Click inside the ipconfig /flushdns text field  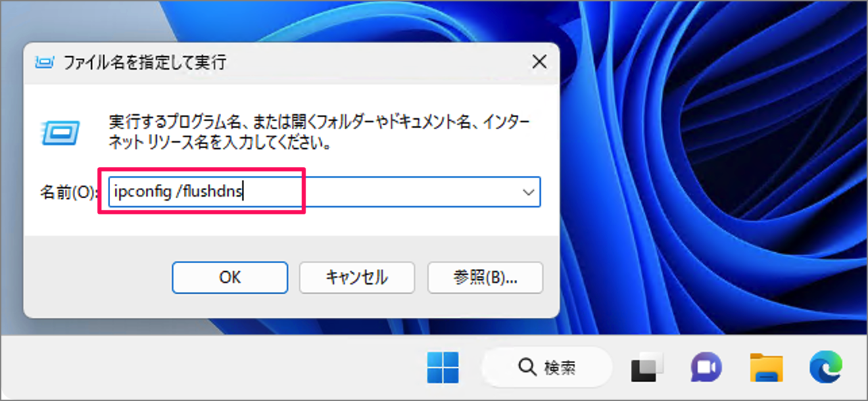(x=203, y=191)
